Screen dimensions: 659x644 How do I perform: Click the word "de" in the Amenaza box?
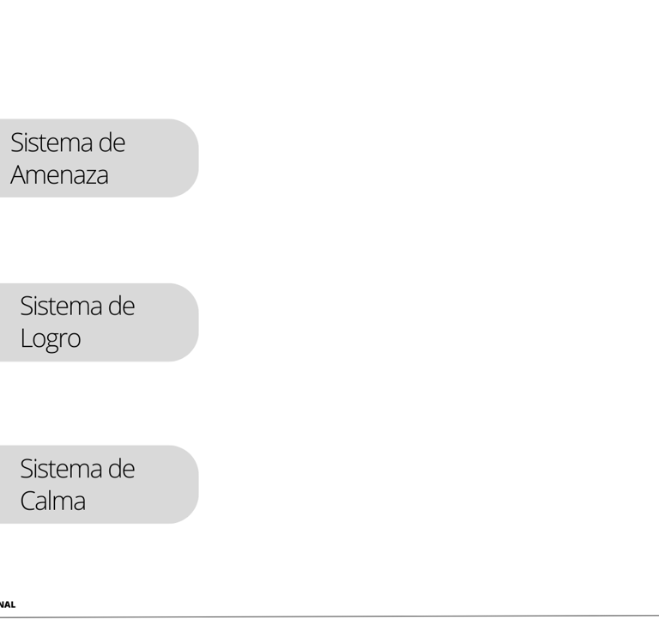tap(112, 143)
